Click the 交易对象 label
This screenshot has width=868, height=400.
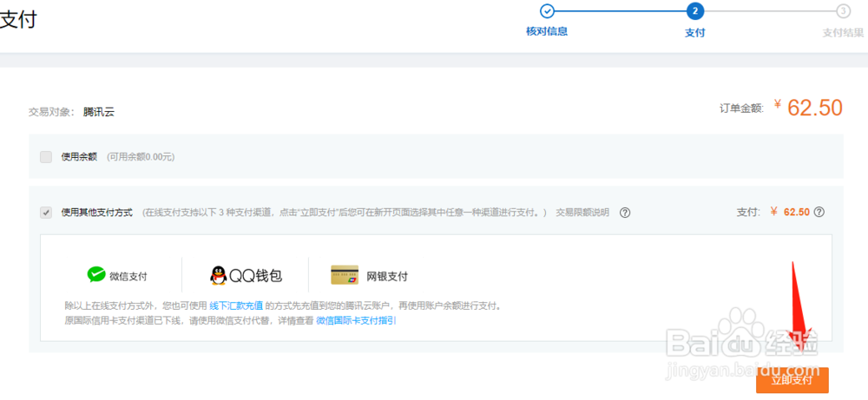[51, 112]
